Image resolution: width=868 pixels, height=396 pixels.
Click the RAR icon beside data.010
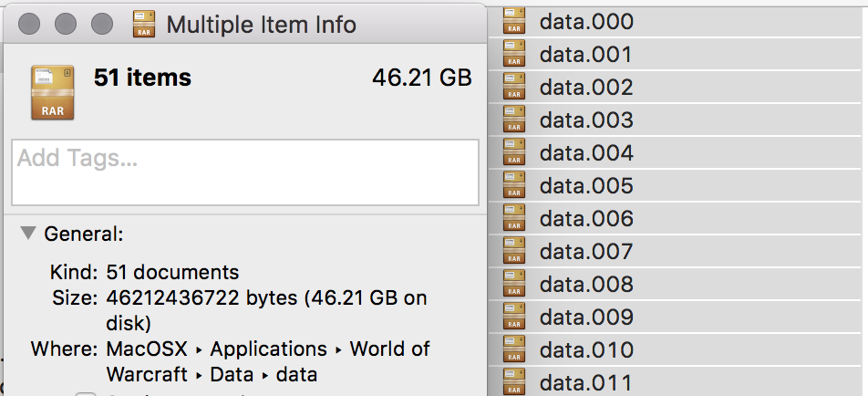point(515,350)
